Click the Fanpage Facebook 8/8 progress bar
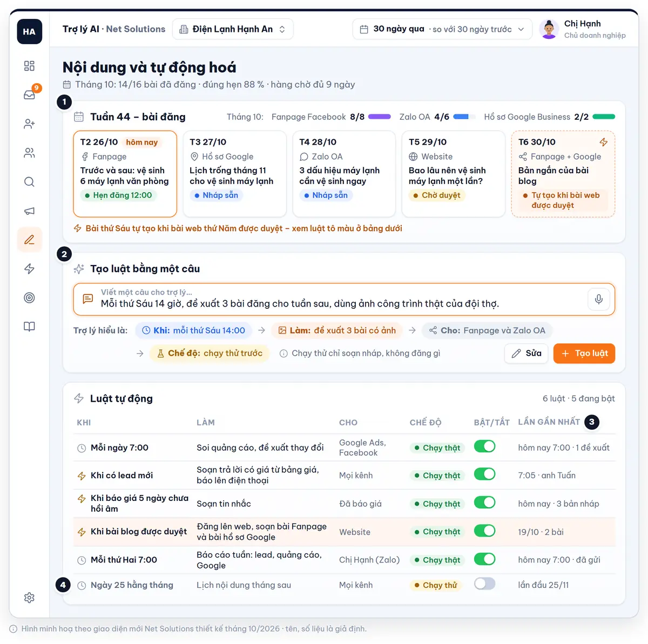The width and height of the screenshot is (648, 644). pyautogui.click(x=380, y=117)
